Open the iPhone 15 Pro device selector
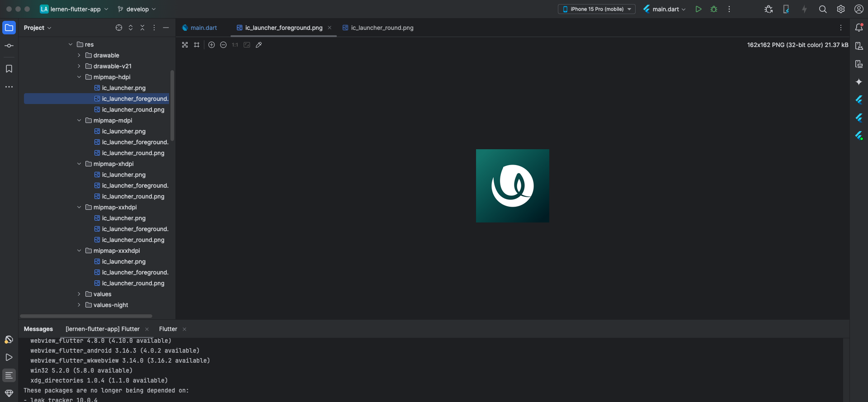 click(x=597, y=9)
